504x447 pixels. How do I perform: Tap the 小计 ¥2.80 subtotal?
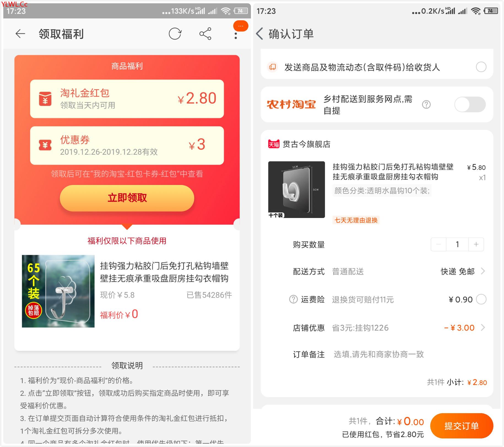[x=467, y=382]
